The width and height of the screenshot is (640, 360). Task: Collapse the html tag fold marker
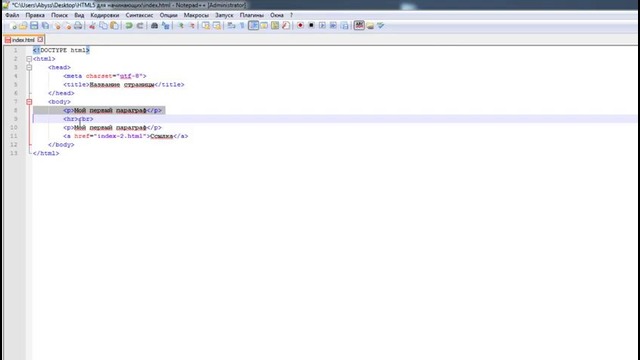tap(29, 59)
